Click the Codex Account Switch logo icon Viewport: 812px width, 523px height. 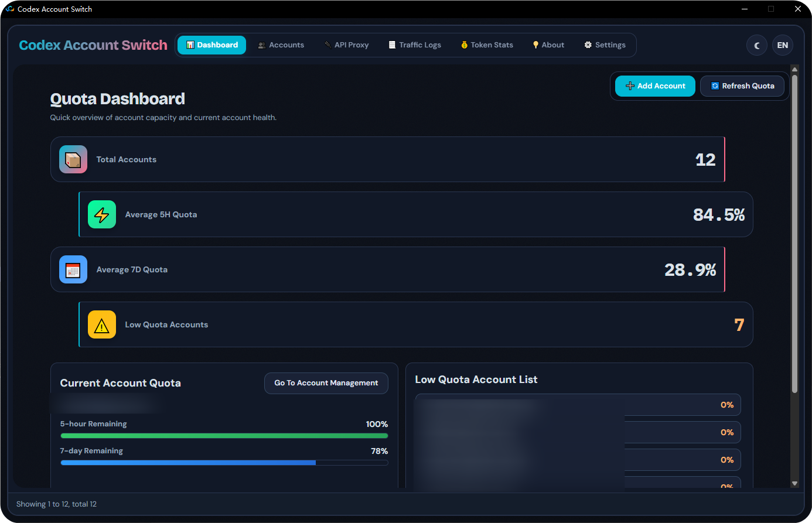click(9, 9)
